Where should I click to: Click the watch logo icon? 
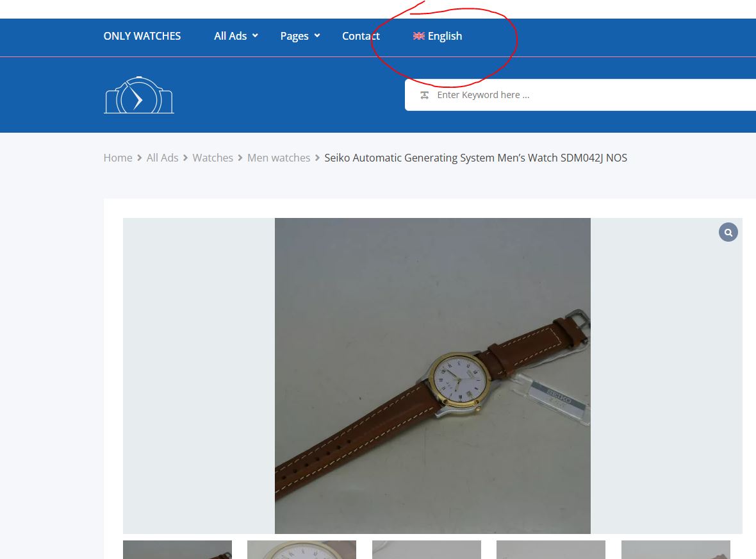tap(139, 95)
